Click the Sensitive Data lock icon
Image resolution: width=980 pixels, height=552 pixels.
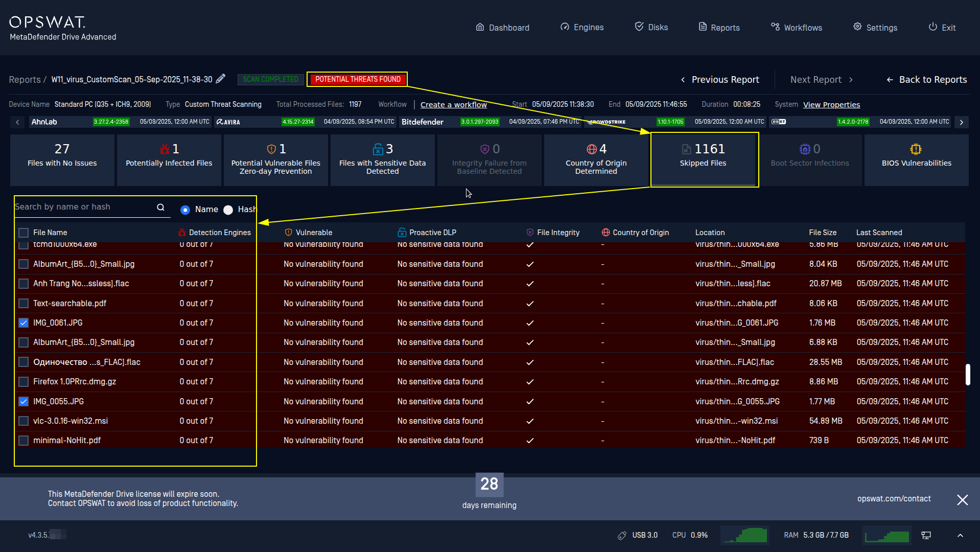(x=378, y=149)
